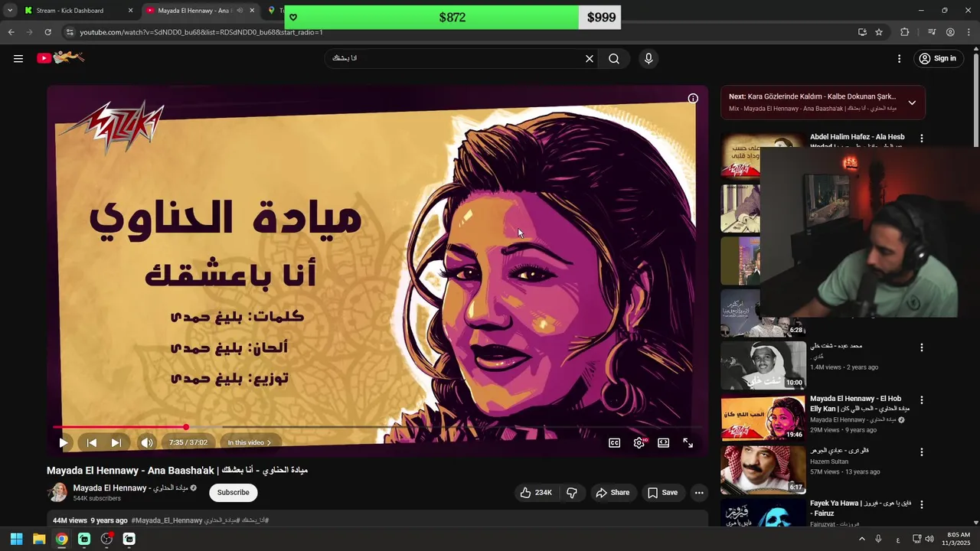The width and height of the screenshot is (980, 551).
Task: Expand the 'In this video' chapters
Action: pyautogui.click(x=249, y=442)
